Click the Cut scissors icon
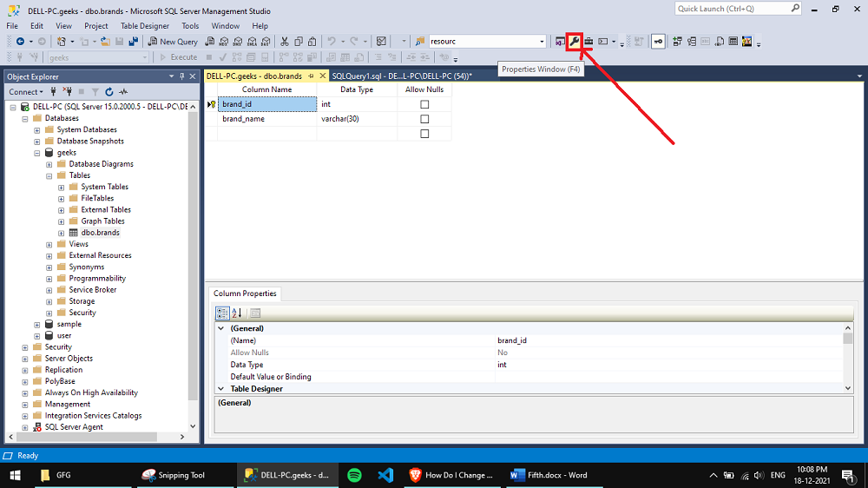 coord(285,42)
